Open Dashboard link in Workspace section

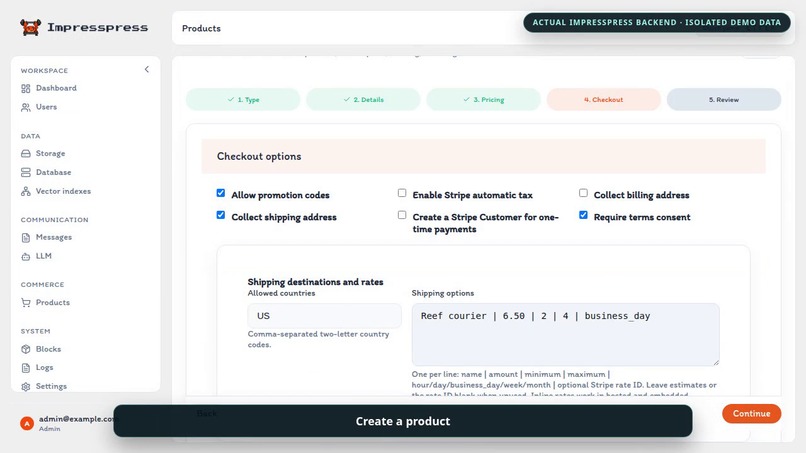(x=56, y=88)
